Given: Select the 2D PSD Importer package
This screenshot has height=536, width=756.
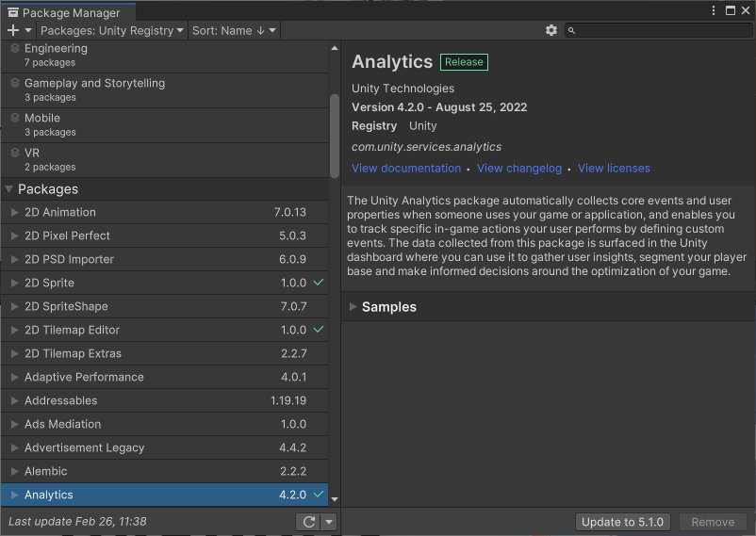Looking at the screenshot, I should click(164, 259).
